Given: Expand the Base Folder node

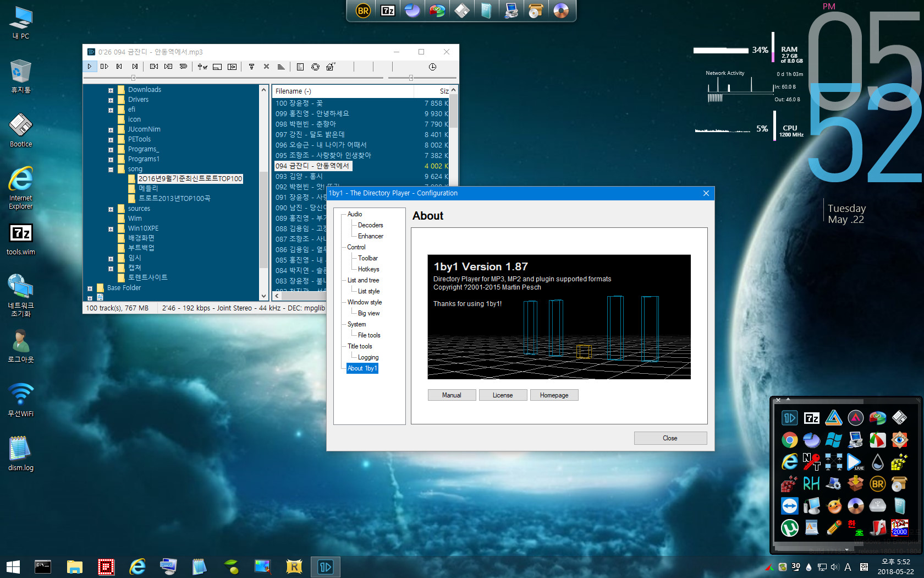Looking at the screenshot, I should (90, 288).
